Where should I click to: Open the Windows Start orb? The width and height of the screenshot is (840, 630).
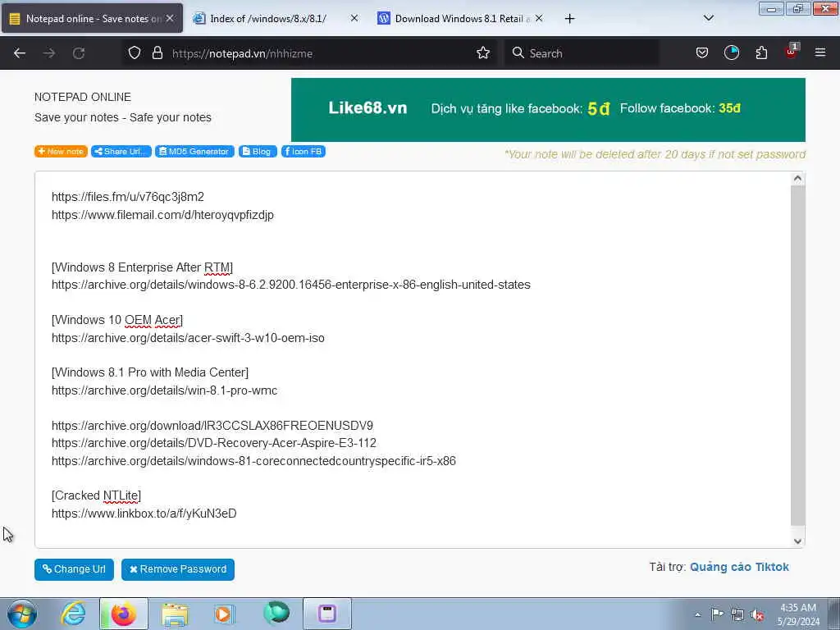point(22,614)
